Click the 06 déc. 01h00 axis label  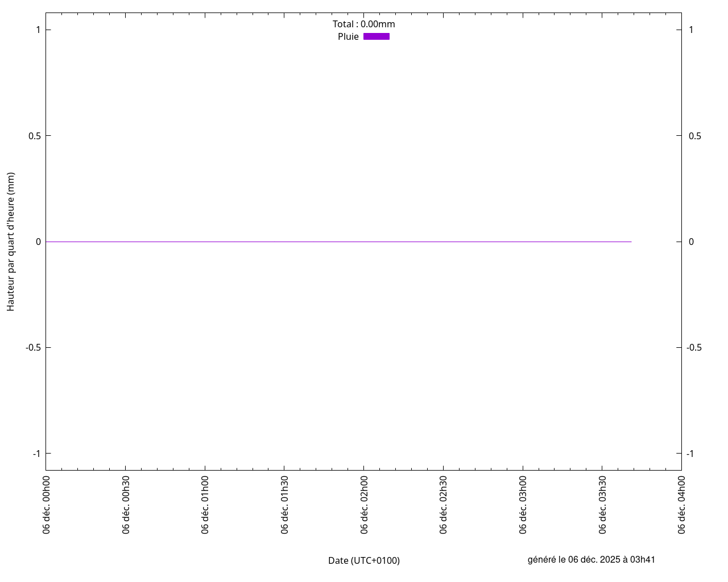pos(205,505)
